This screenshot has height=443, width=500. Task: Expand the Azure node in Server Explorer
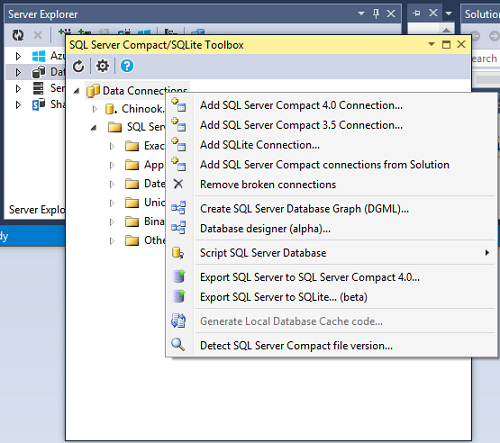(18, 56)
